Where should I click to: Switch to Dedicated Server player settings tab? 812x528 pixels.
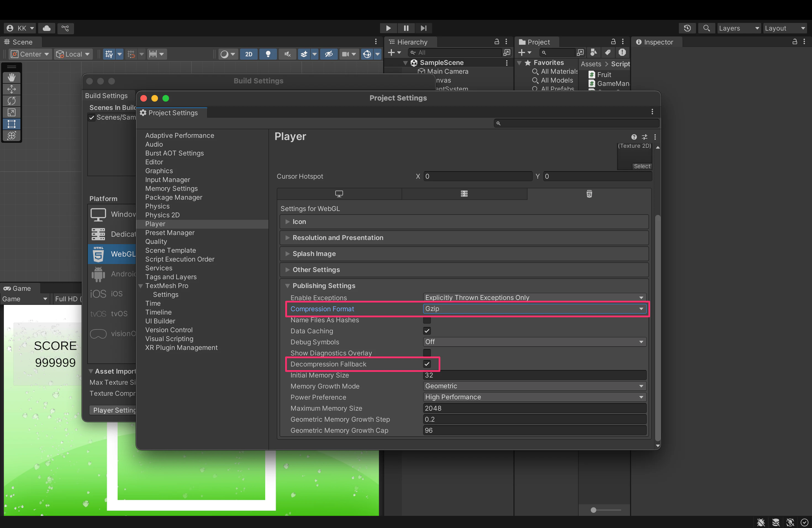464,194
